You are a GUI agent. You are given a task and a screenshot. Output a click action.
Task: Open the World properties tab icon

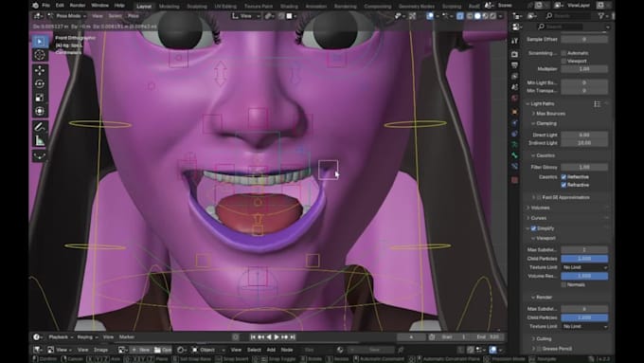tap(514, 99)
